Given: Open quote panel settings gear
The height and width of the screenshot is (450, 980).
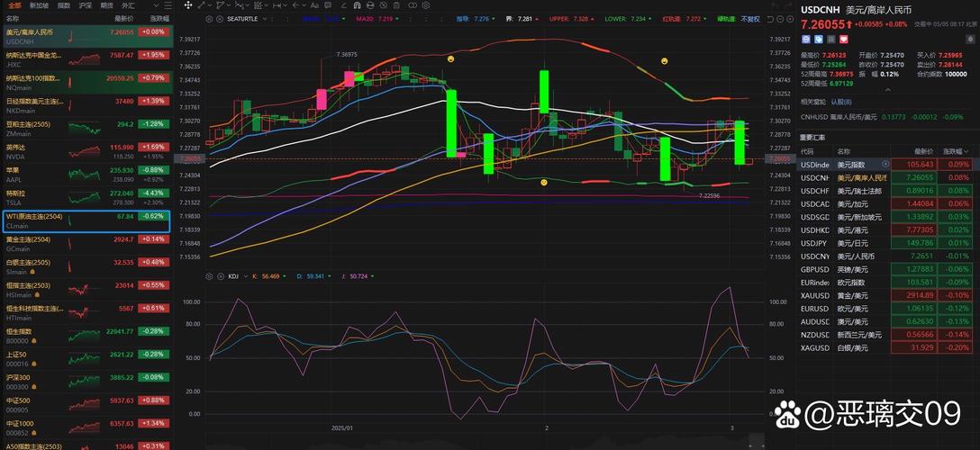Looking at the screenshot, I should [x=970, y=39].
